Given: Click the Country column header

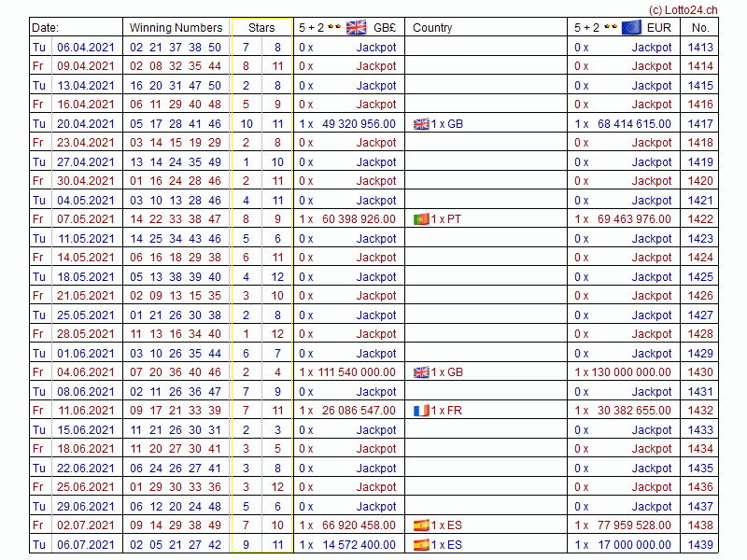Looking at the screenshot, I should tap(432, 28).
